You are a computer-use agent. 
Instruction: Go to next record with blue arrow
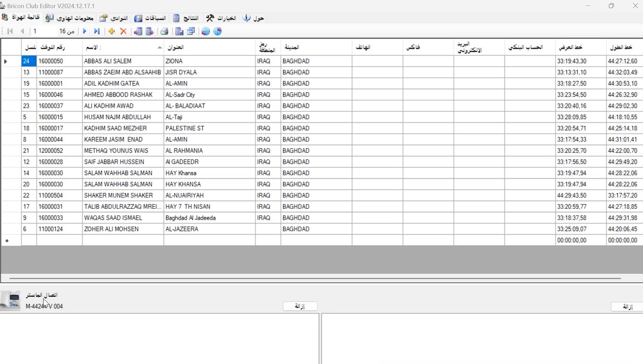tap(85, 31)
